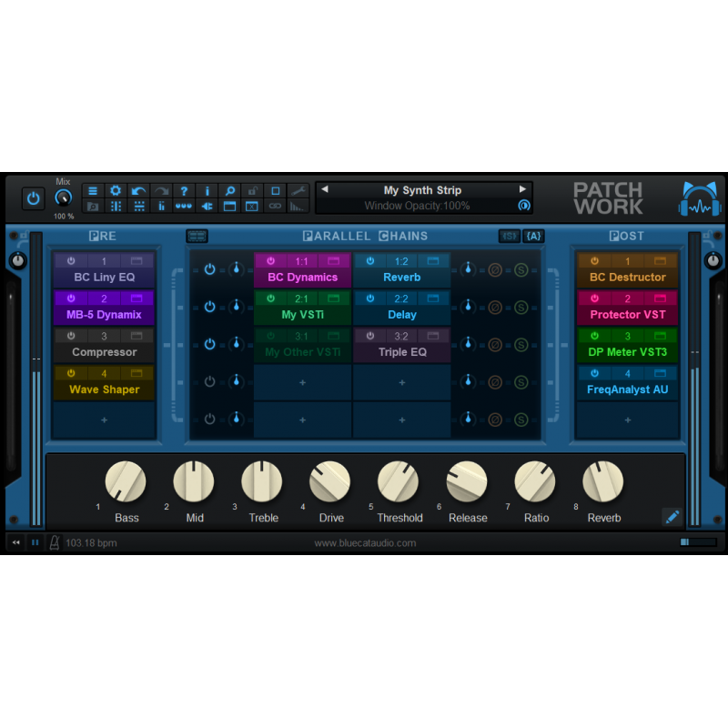Open the Help question-mark icon
Image resolution: width=728 pixels, height=728 pixels.
(x=184, y=190)
